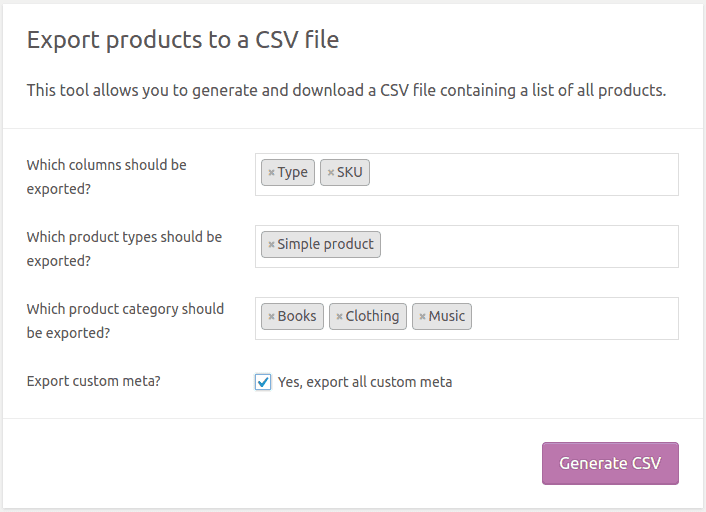Toggle the export custom meta checkbox
Image resolution: width=706 pixels, height=512 pixels.
(263, 382)
